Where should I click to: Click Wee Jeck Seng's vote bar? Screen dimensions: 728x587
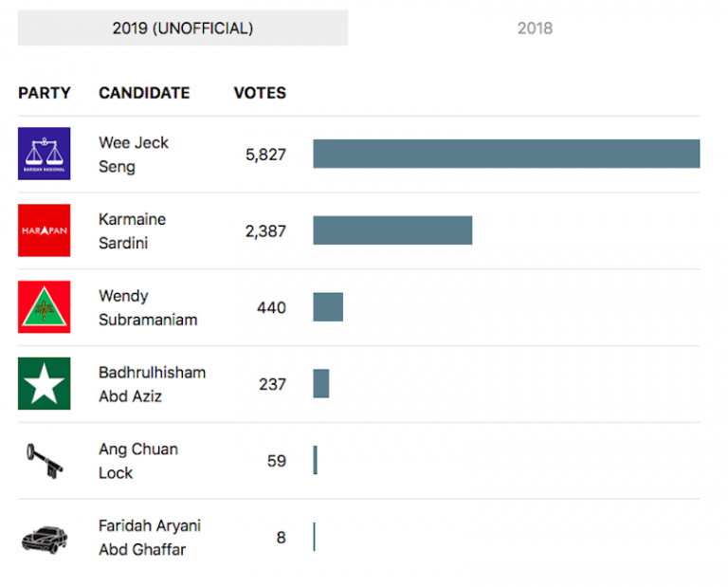506,154
